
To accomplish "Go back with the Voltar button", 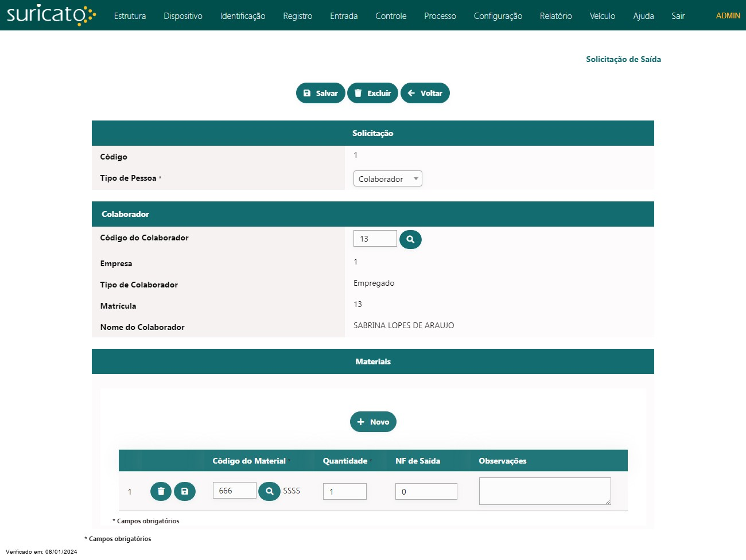I will [425, 93].
